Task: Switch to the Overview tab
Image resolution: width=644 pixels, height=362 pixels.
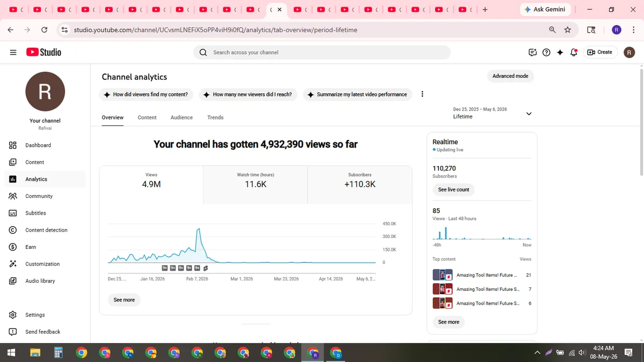Action: point(113,117)
